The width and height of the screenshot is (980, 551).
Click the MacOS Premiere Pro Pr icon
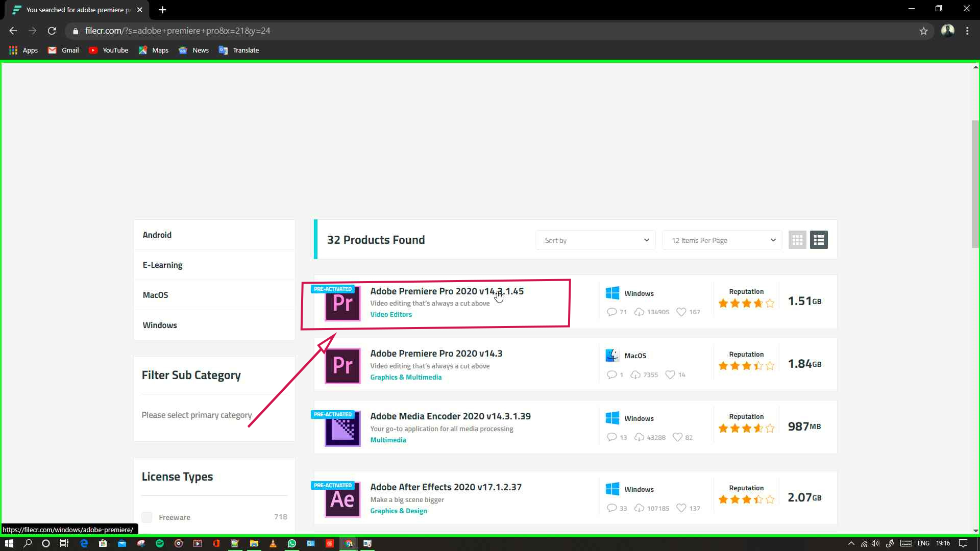coord(342,366)
